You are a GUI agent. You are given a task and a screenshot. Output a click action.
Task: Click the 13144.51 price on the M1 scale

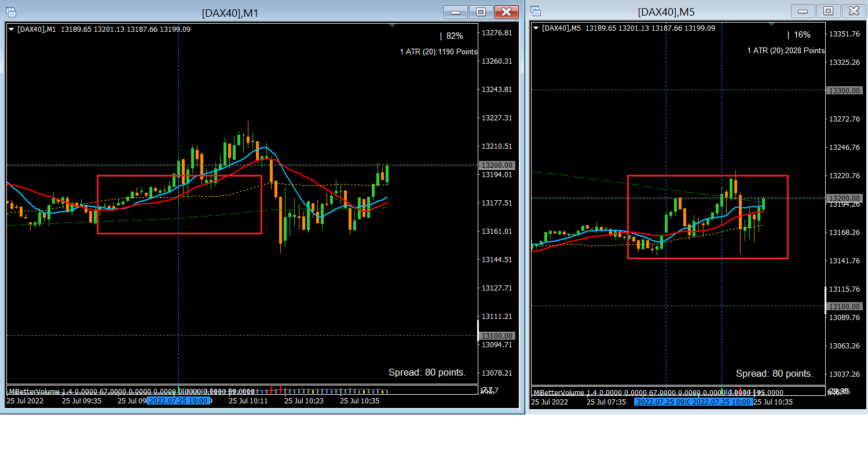[497, 260]
